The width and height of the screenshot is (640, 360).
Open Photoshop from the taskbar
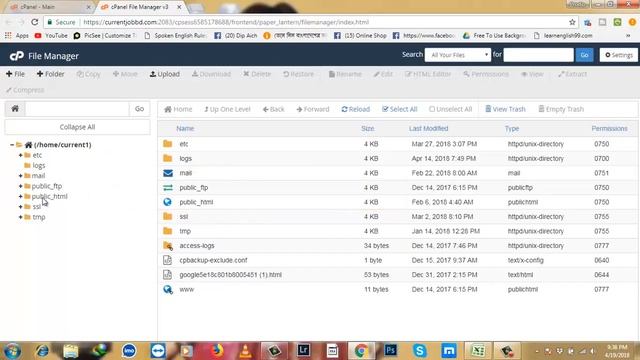click(x=390, y=351)
